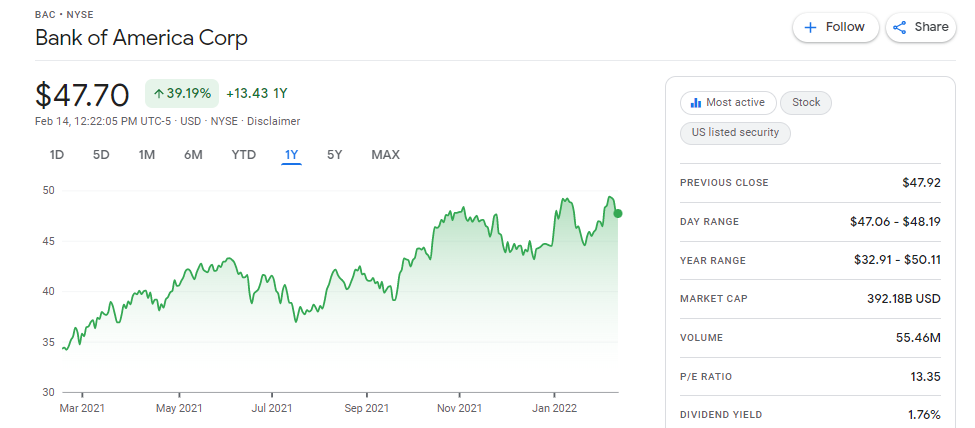
Task: Click the 1.76% dividend yield value
Action: (x=926, y=415)
